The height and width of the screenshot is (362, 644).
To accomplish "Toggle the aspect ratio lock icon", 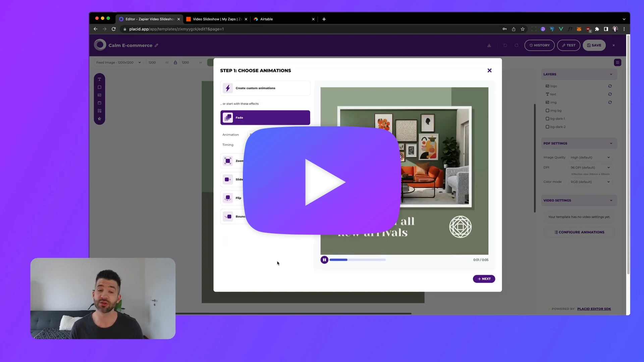I will click(x=175, y=62).
